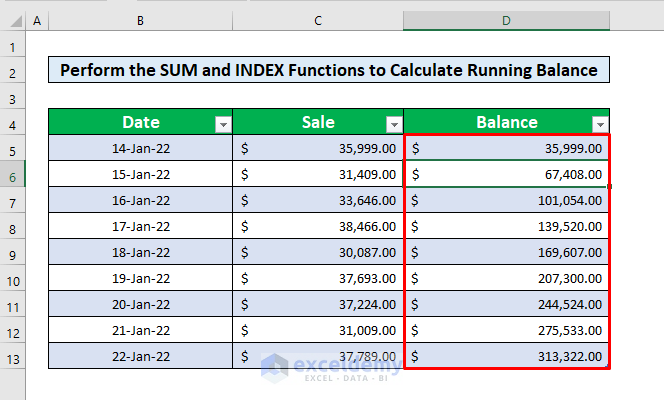Select the 14-Jan-22 date cell
Screen dimensions: 664x400
[140, 148]
